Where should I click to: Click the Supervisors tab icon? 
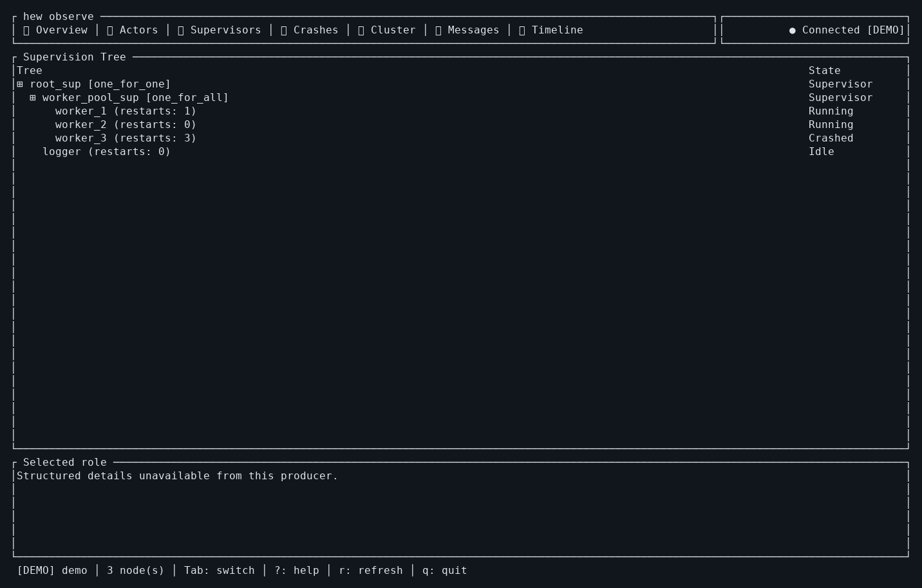181,30
